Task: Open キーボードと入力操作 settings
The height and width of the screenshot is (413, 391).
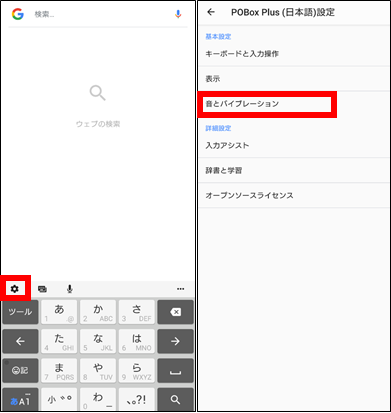Action: pyautogui.click(x=294, y=54)
